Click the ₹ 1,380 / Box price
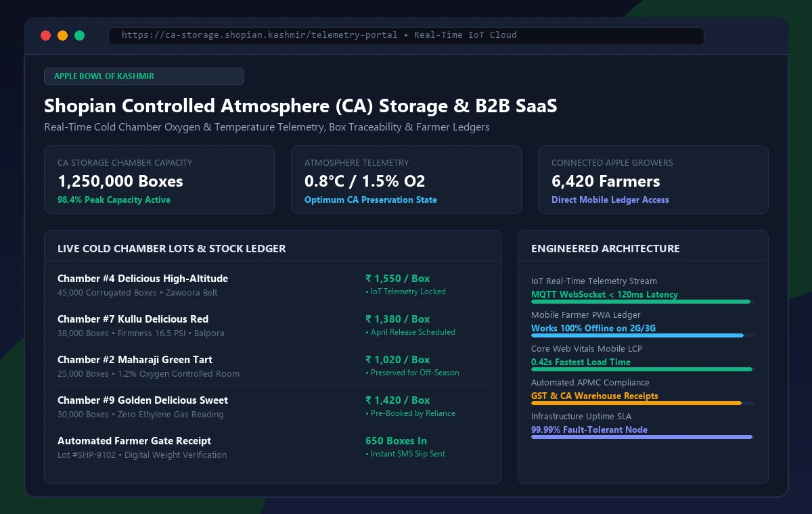Image resolution: width=812 pixels, height=514 pixels. pyautogui.click(x=398, y=319)
